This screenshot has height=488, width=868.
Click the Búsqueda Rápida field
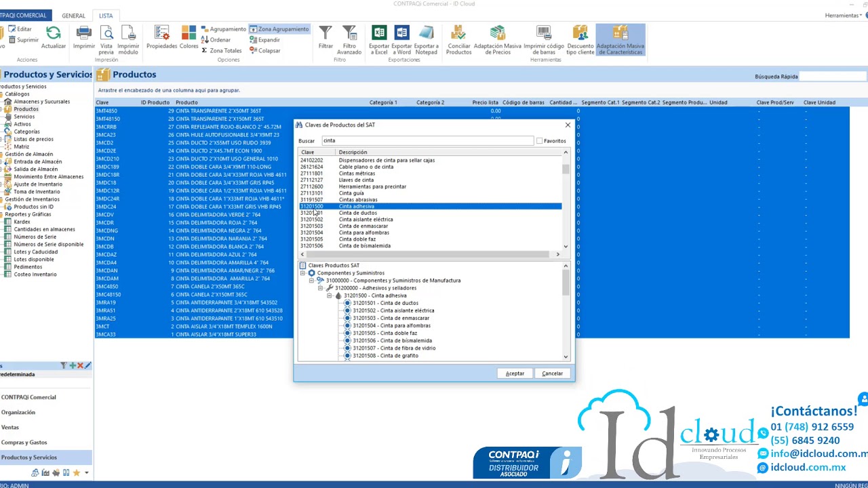834,77
